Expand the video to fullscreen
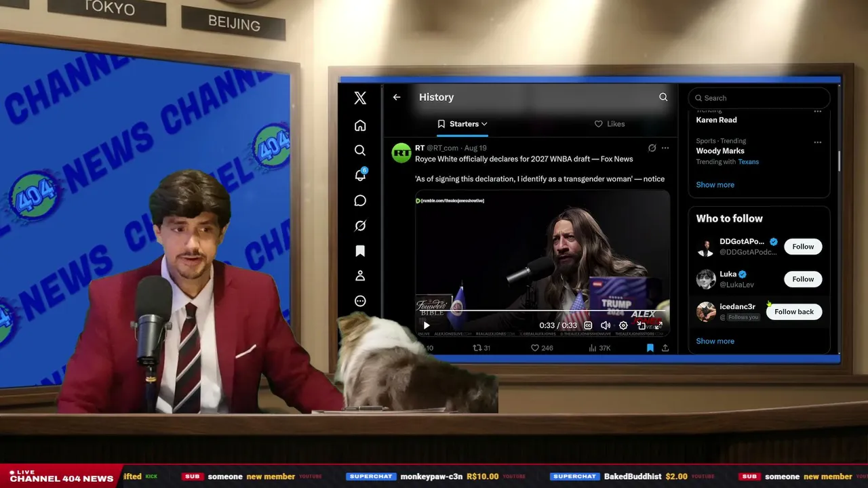 (x=658, y=325)
